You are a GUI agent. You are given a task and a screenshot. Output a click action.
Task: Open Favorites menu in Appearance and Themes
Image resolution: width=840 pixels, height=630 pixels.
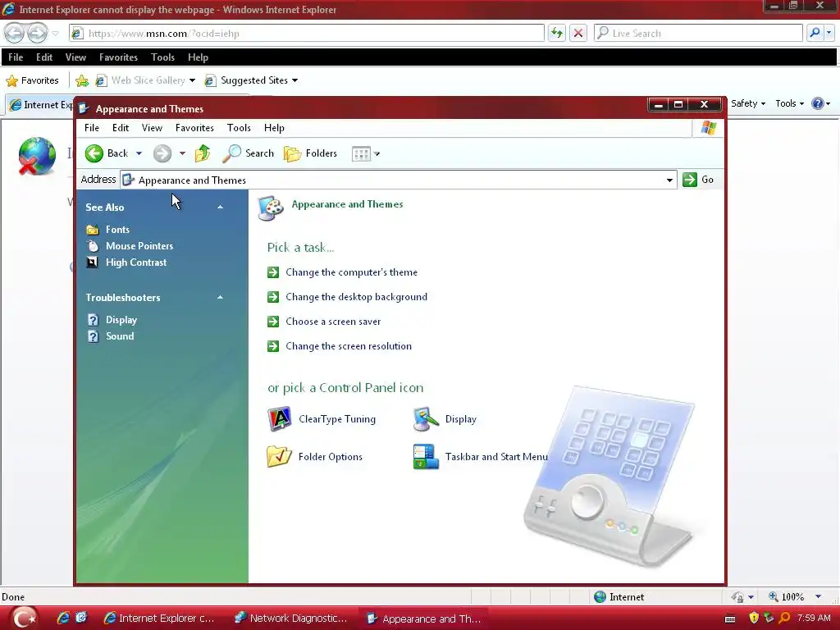pos(194,128)
